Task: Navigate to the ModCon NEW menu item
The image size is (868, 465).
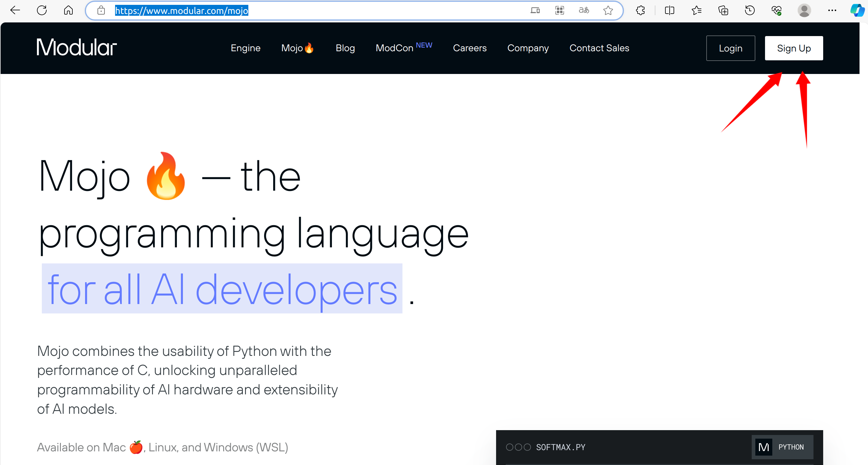Action: click(x=403, y=48)
